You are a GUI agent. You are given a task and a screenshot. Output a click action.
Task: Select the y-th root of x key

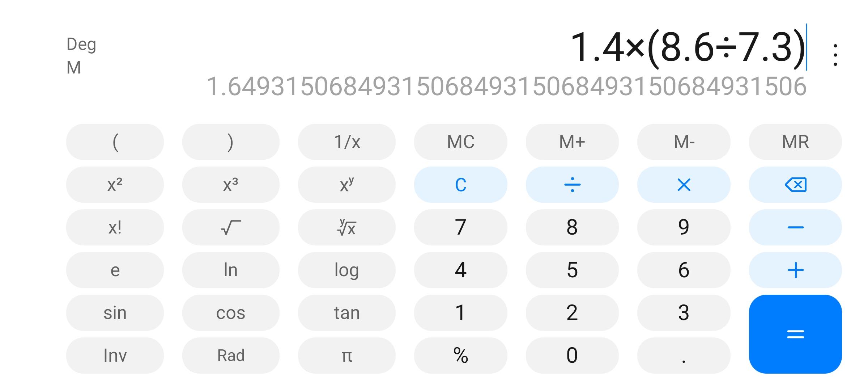coord(346,227)
